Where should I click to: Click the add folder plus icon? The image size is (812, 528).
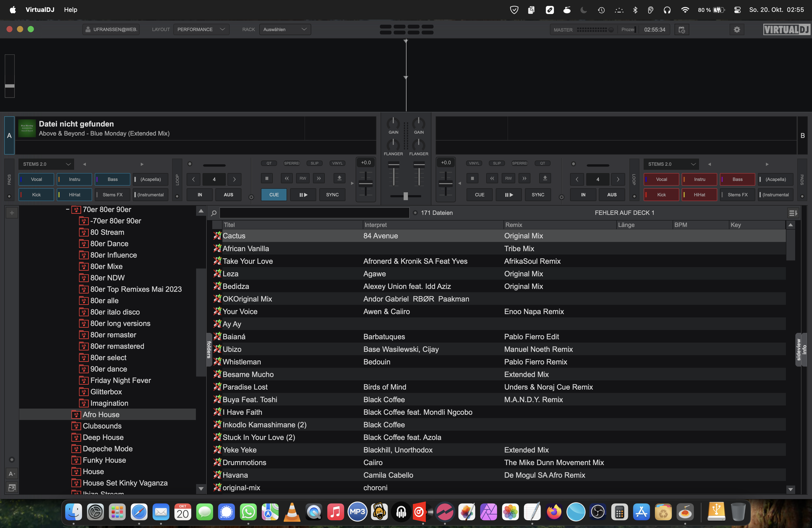click(12, 213)
